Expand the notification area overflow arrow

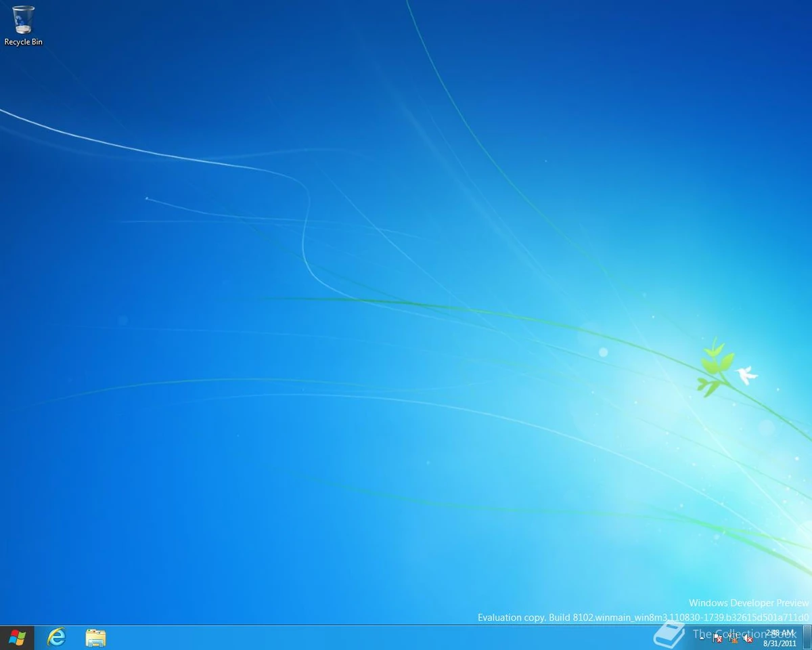click(702, 638)
